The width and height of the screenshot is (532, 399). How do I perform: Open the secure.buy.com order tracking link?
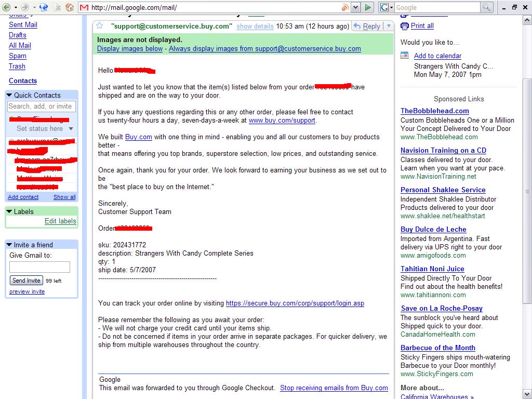[295, 303]
